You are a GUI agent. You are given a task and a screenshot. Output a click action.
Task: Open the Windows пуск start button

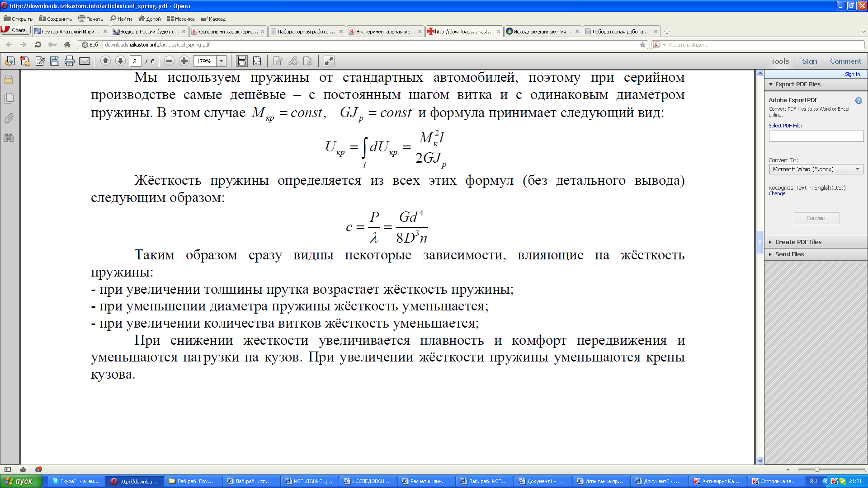point(21,481)
